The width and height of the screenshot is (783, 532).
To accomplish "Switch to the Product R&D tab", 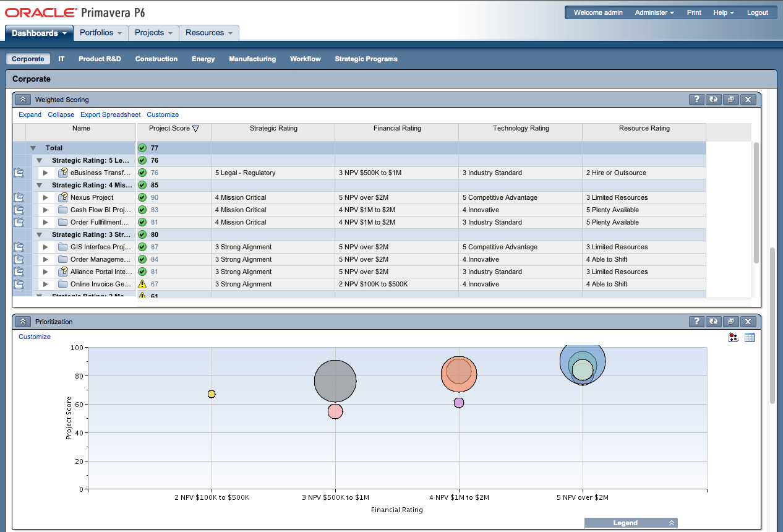I will pos(100,59).
